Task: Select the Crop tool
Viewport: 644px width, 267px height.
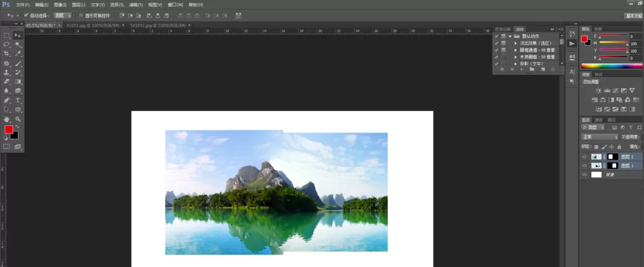Action: [x=6, y=53]
